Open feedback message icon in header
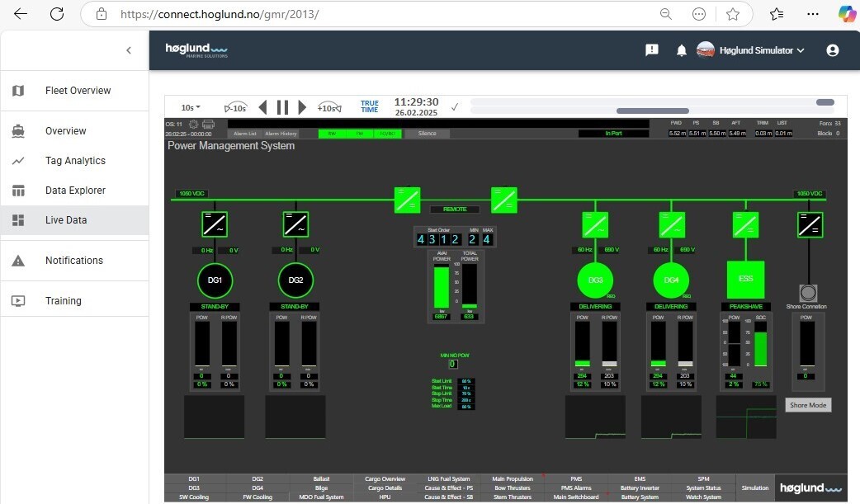 tap(651, 50)
